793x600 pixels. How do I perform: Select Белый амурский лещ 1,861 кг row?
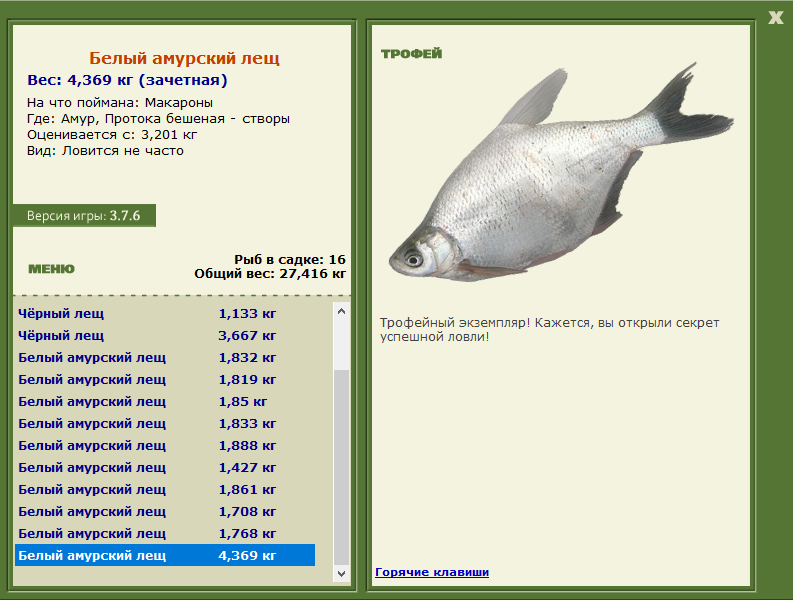point(165,490)
